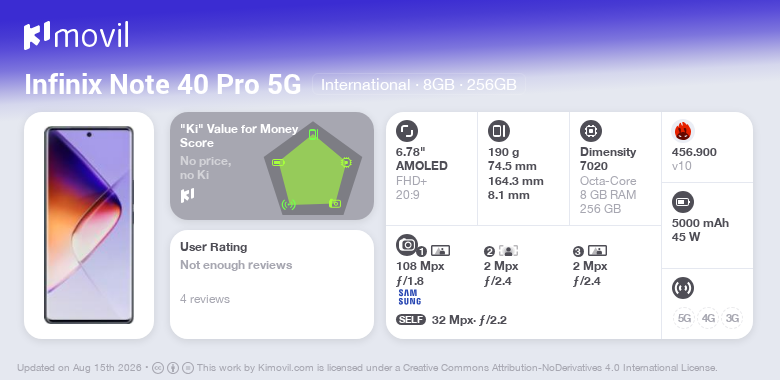This screenshot has width=780, height=380.
Task: Click the Infinix phone product image
Action: click(x=89, y=225)
